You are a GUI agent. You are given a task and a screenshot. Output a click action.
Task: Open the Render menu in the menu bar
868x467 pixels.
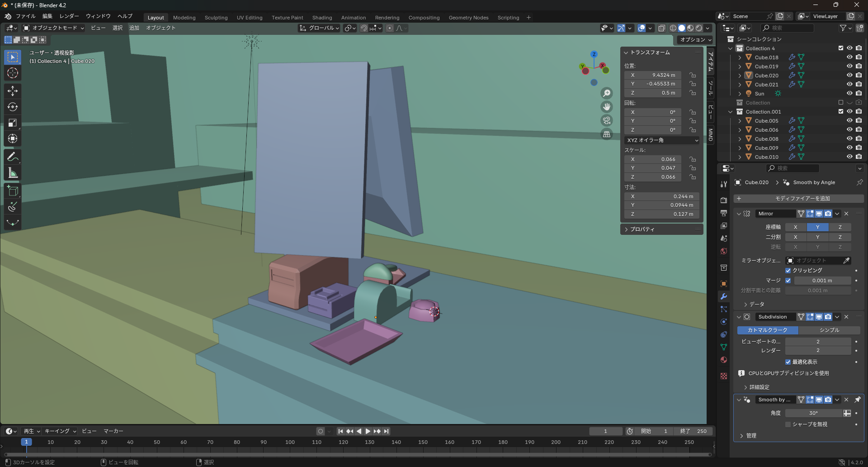coord(69,16)
